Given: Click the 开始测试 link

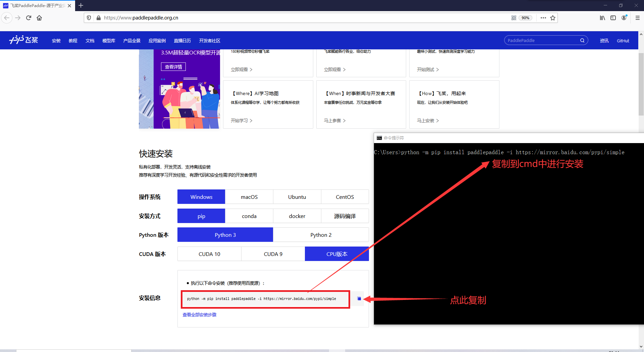Looking at the screenshot, I should pos(428,70).
